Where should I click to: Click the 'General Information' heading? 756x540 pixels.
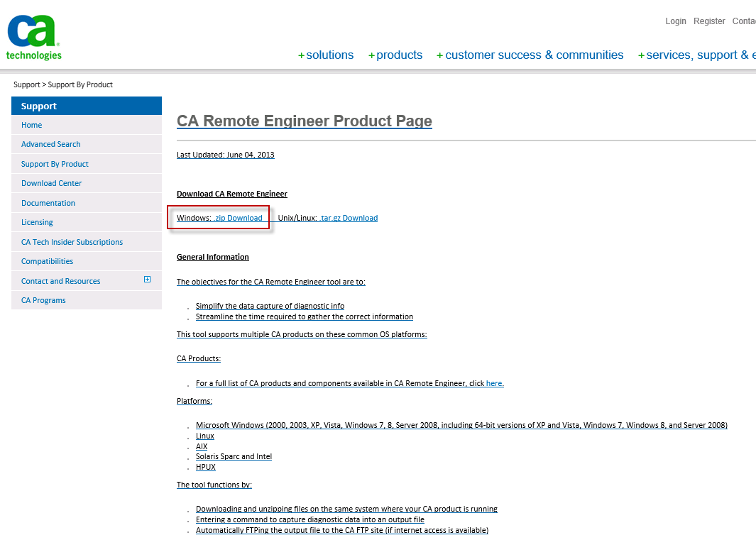213,257
